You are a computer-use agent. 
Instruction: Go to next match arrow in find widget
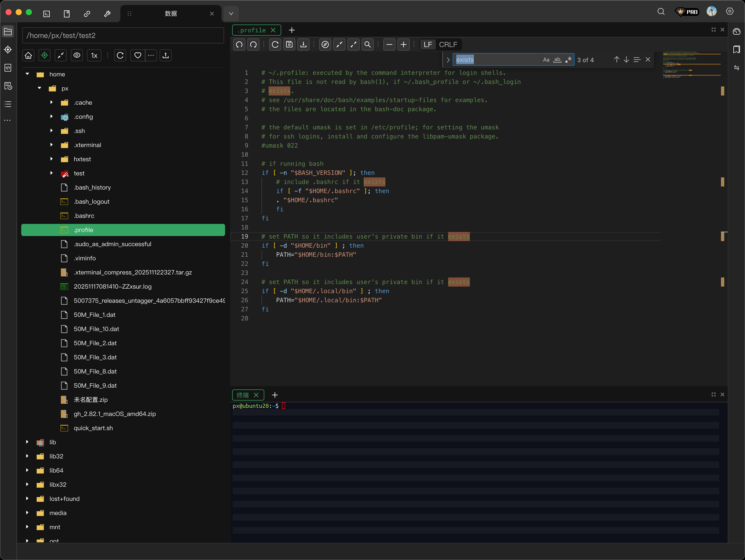click(x=626, y=60)
